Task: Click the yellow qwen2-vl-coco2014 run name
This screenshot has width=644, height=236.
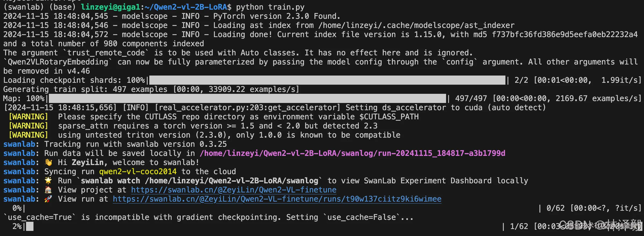Action: (138, 171)
